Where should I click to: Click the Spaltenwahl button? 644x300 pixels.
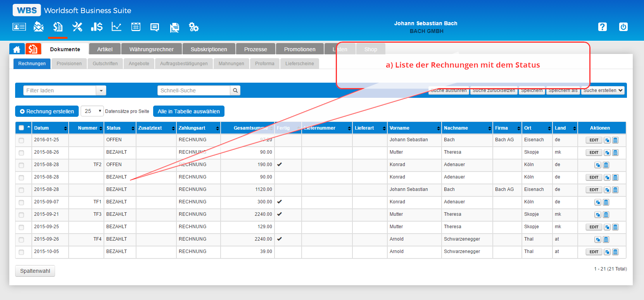tap(35, 271)
